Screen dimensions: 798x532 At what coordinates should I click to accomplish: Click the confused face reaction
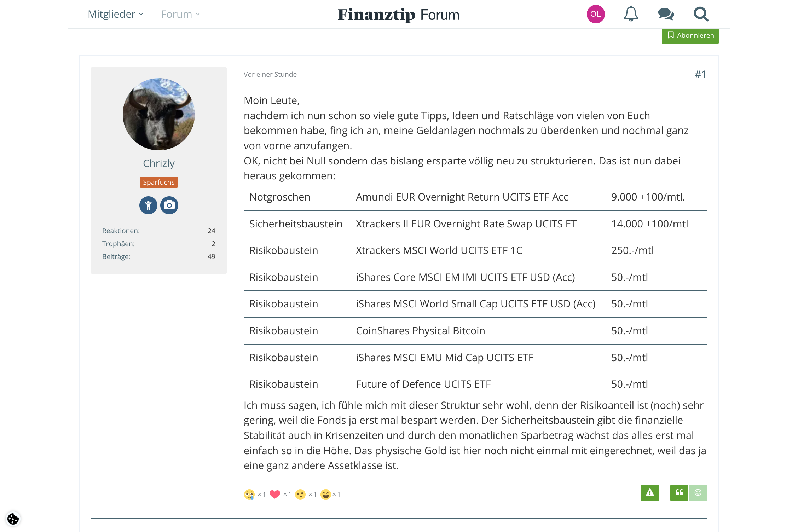click(300, 495)
